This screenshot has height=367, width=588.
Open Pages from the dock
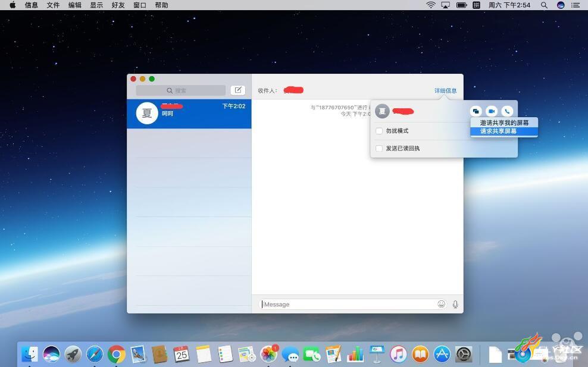pyautogui.click(x=333, y=354)
